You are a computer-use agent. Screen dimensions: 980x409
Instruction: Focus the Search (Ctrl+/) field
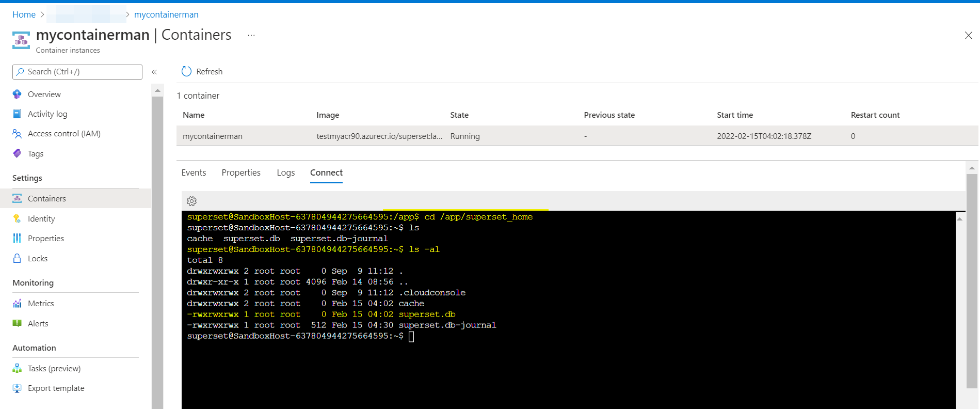click(x=77, y=72)
